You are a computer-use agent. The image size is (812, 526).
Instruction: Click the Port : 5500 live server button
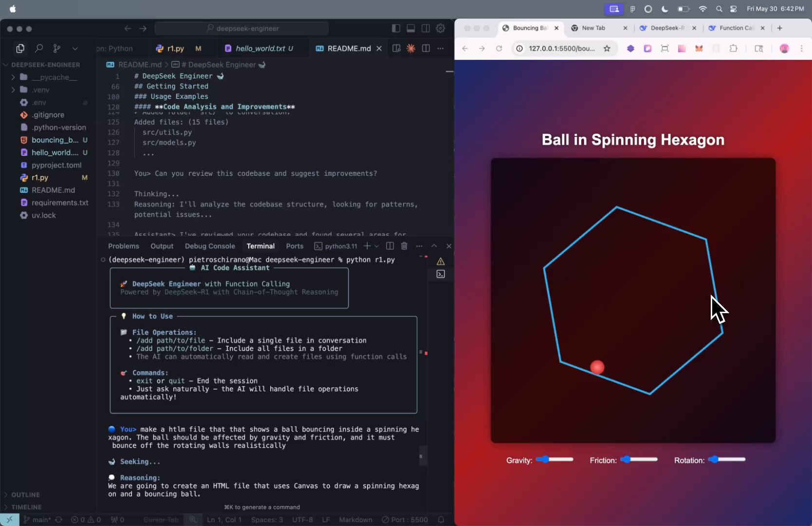pyautogui.click(x=405, y=520)
